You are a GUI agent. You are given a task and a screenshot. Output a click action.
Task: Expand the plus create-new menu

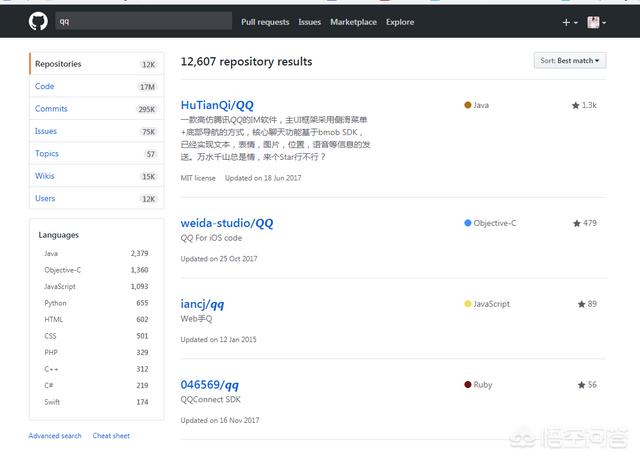pyautogui.click(x=569, y=22)
